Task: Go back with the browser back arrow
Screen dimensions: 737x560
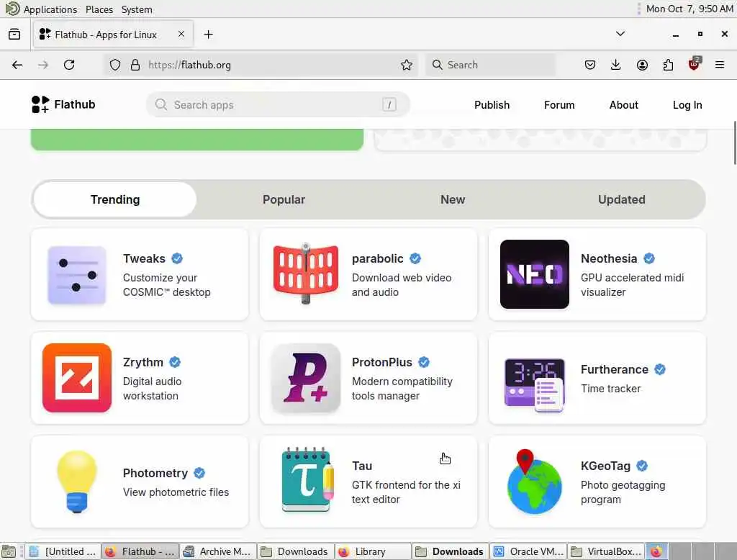Action: coord(17,65)
